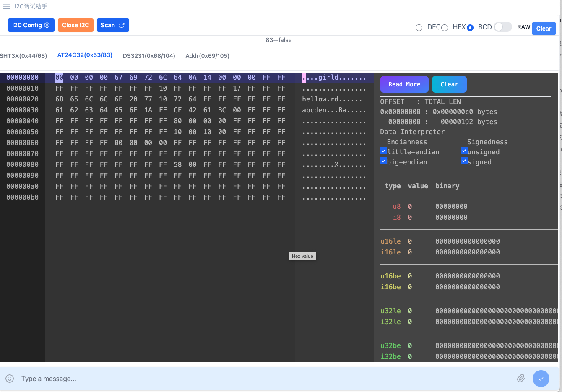
Task: Toggle the signed checkbox
Action: pos(464,161)
